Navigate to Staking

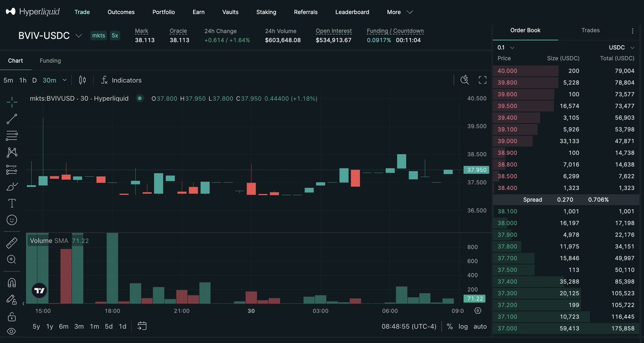click(266, 12)
